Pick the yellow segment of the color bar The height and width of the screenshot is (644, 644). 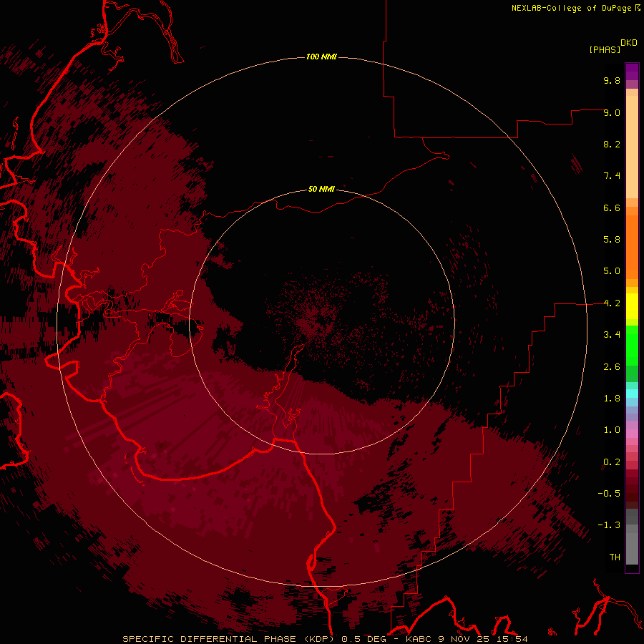coord(632,306)
